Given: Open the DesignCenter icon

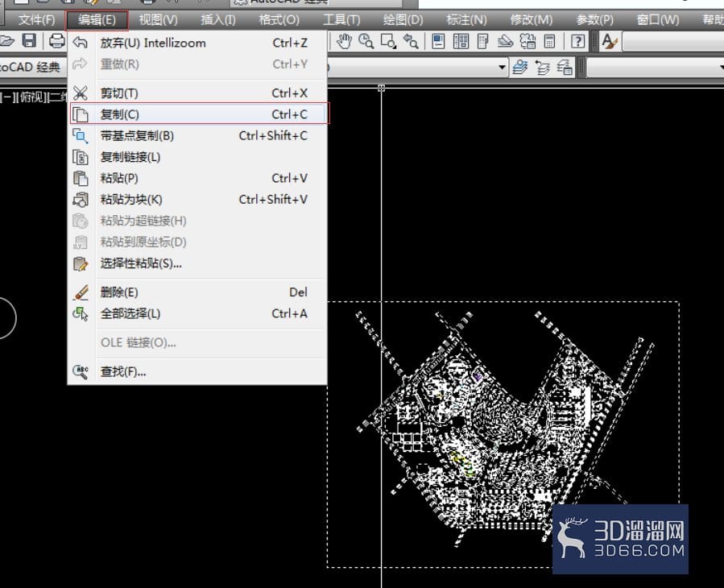Looking at the screenshot, I should pos(461,42).
